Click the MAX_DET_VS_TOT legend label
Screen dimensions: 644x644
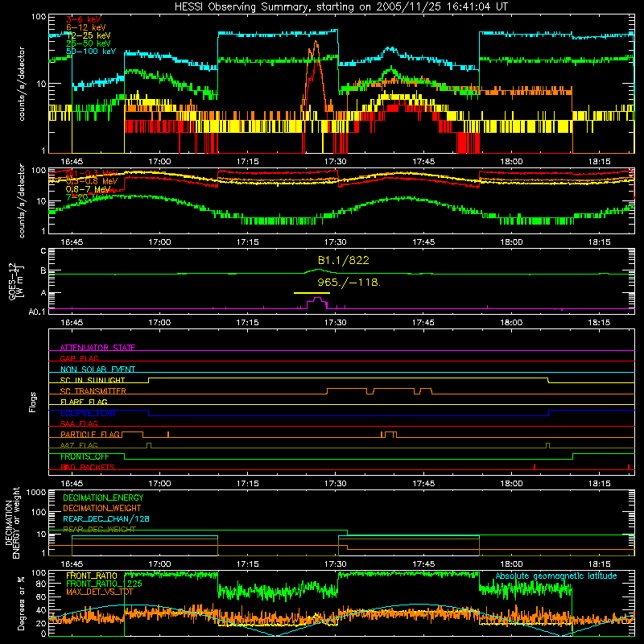(99, 592)
